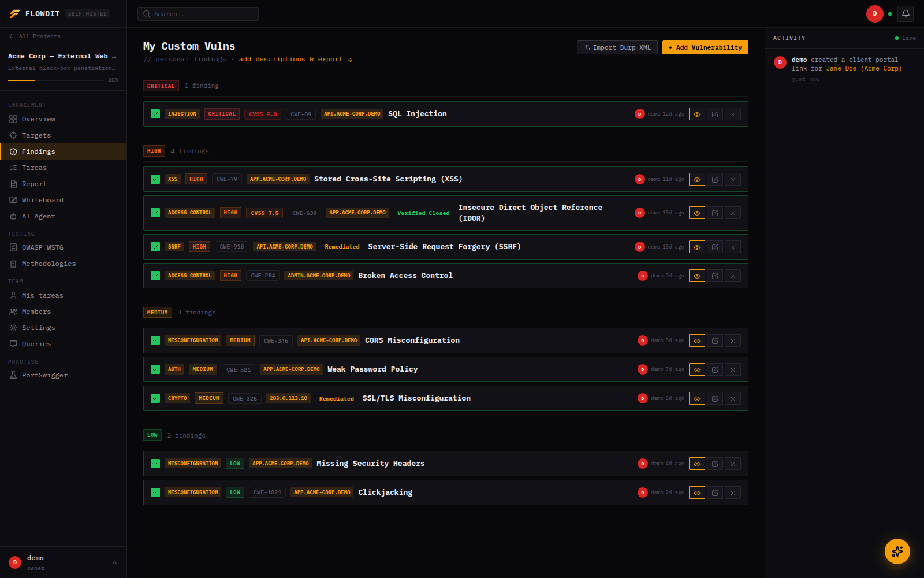Delete the Broken Access Control finding

click(x=733, y=276)
